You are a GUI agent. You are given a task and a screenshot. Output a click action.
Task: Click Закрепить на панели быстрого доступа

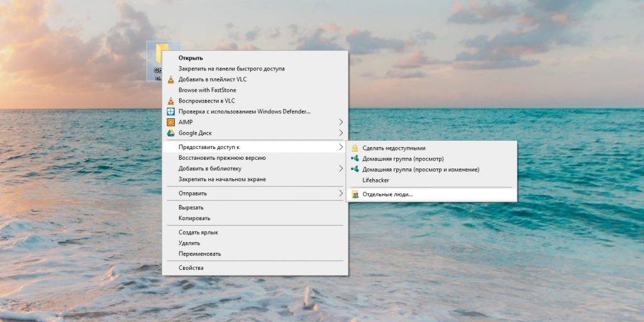pos(231,69)
